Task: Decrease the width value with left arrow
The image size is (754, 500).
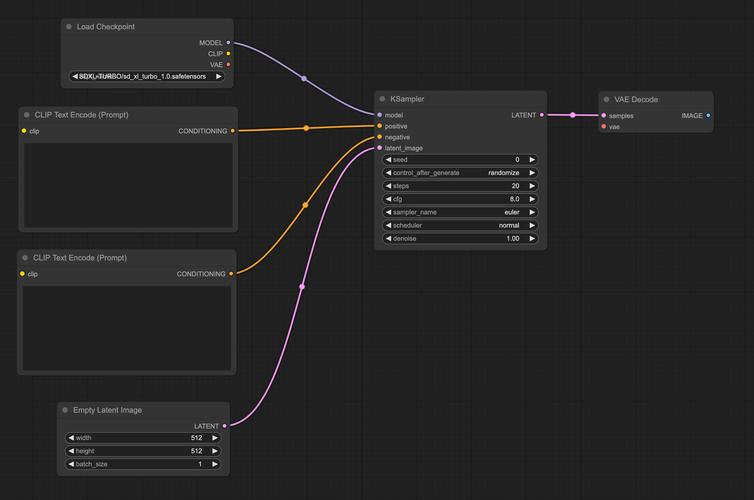Action: (71, 438)
